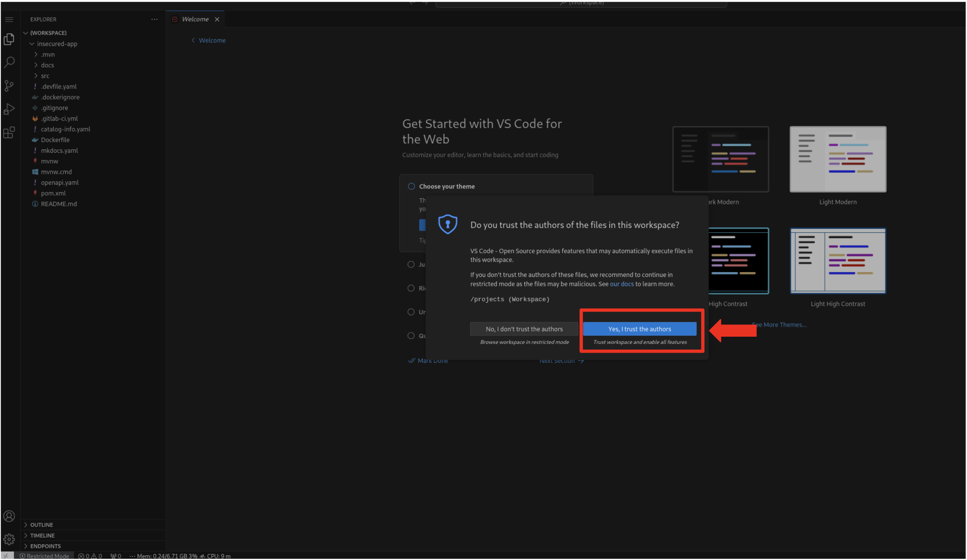Select the step circle beside 'Ri'

411,288
